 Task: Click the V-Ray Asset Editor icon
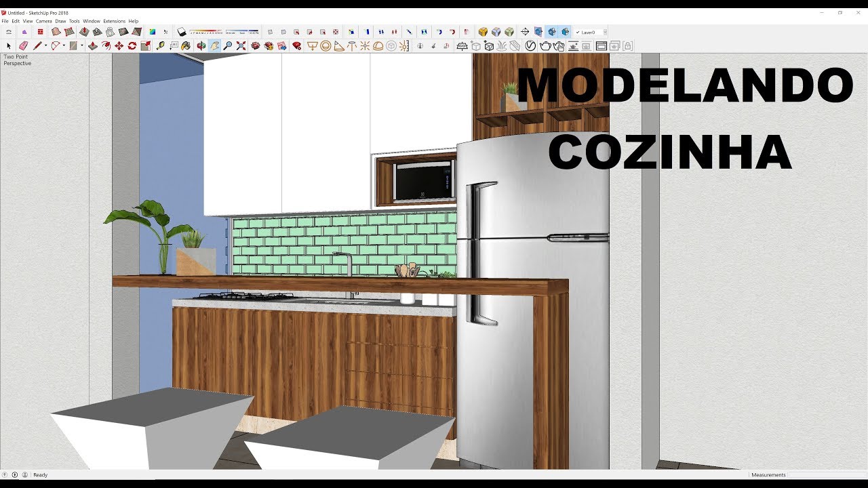tap(530, 45)
